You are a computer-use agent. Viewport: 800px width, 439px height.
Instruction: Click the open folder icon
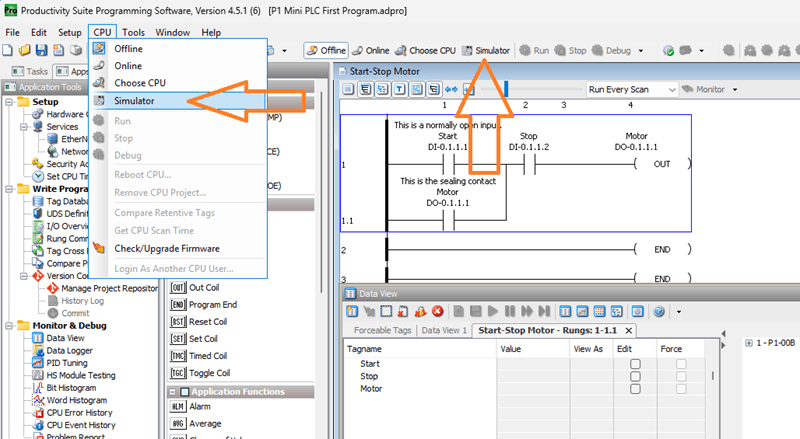[x=24, y=50]
